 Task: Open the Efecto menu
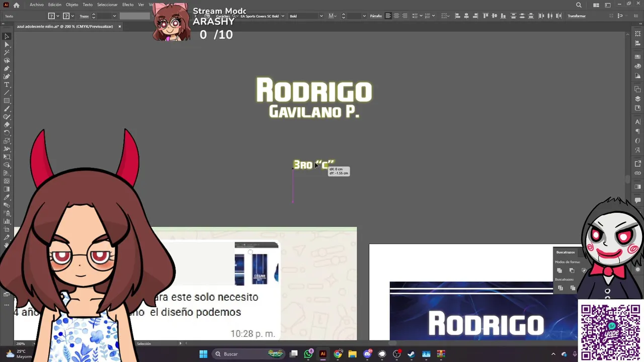(128, 5)
